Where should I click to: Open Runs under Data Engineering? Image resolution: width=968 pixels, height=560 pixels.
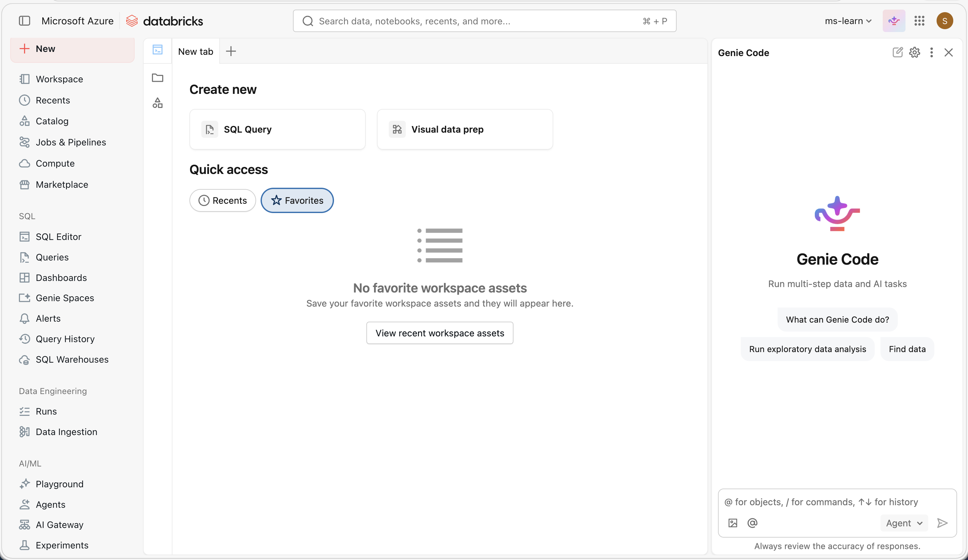click(x=72, y=411)
